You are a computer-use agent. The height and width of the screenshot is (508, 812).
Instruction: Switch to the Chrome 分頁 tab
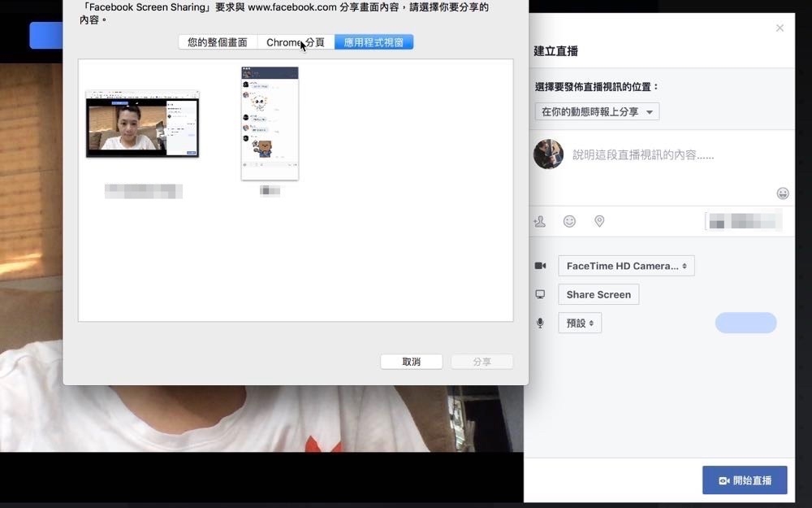coord(296,42)
